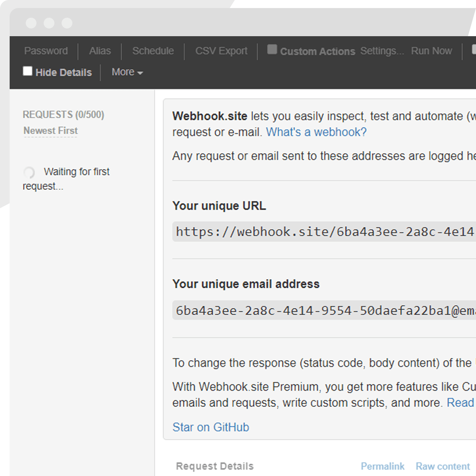
Task: Open the Password toolbar option
Action: 46,51
